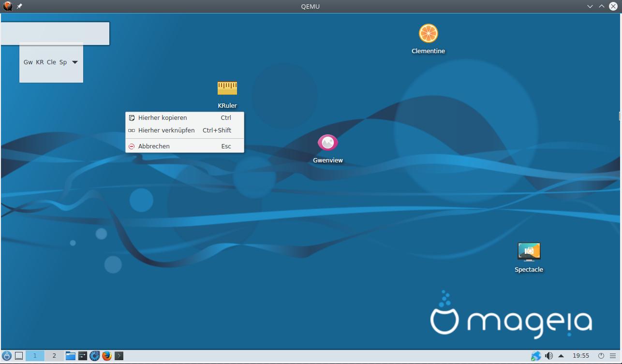Viewport: 622px width, 364px height.
Task: Launch Mageia Control Center from the panel
Action: pos(95,356)
